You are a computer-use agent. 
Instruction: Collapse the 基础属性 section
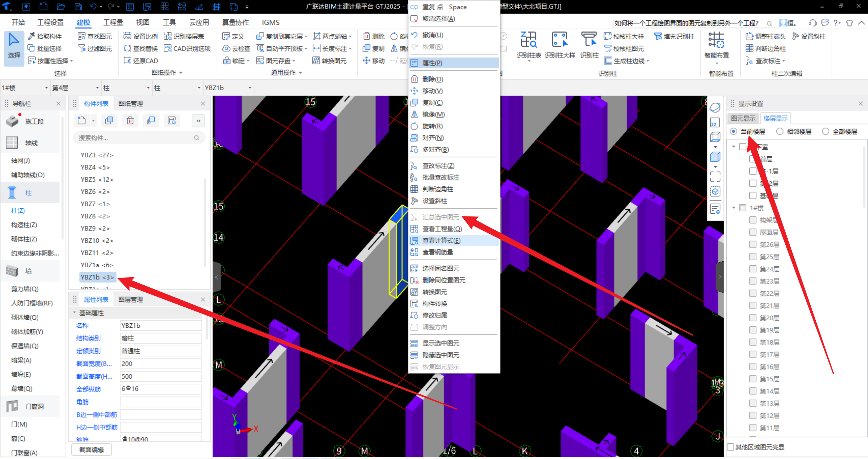(74, 312)
